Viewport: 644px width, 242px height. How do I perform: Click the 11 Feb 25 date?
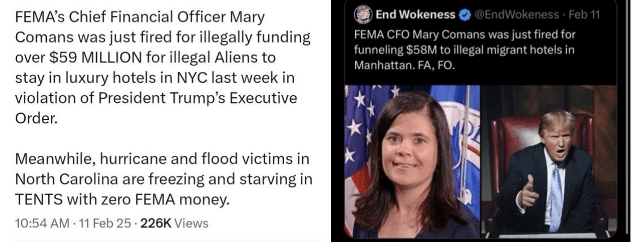pos(106,223)
